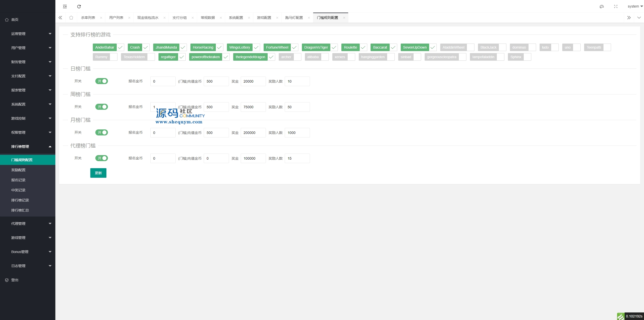Image resolution: width=644 pixels, height=320 pixels.
Task: Open the theme palette icon
Action: [601, 7]
